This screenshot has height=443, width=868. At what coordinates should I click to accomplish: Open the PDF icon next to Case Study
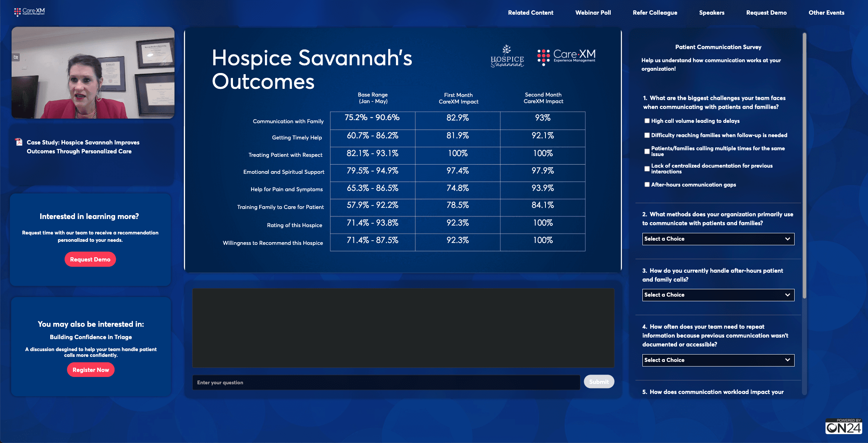point(19,142)
